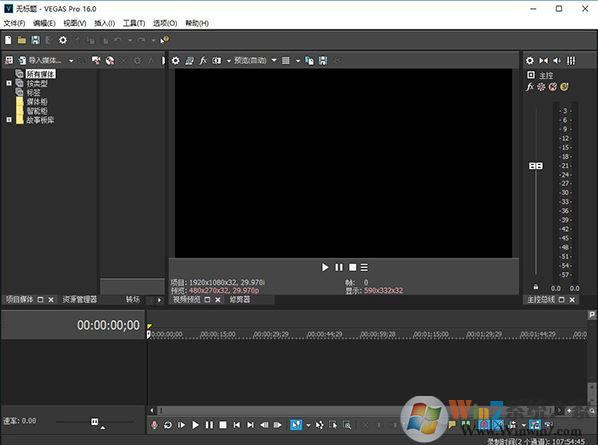Screen dimensions: 598x445
Task: Mute the master bus output
Action: coord(553,87)
